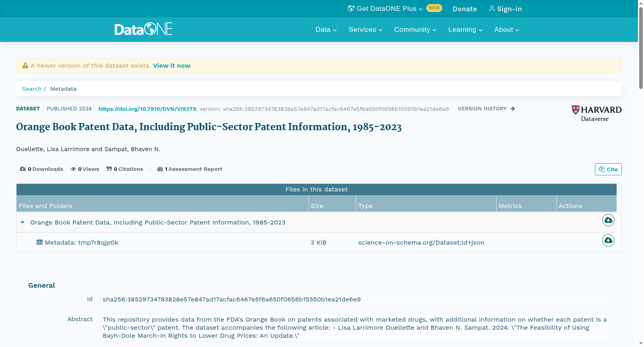Click the downloads cloud icon in metrics
This screenshot has height=347, width=644.
click(x=23, y=169)
